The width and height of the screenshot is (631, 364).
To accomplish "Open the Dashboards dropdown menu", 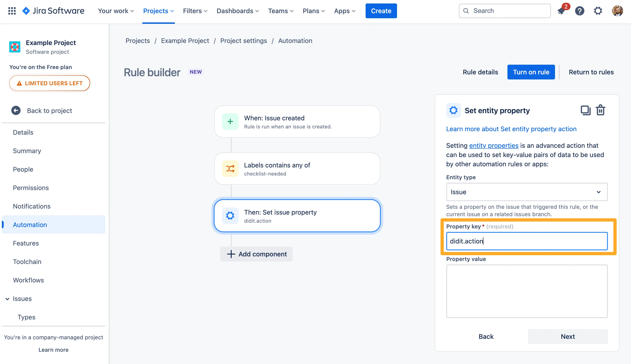I will coord(237,11).
